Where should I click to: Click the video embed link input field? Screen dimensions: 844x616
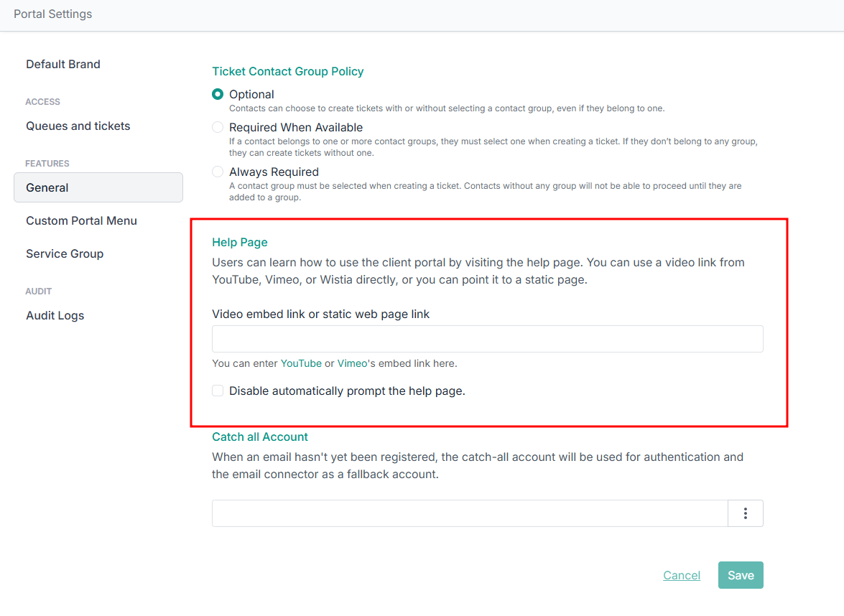click(x=487, y=339)
